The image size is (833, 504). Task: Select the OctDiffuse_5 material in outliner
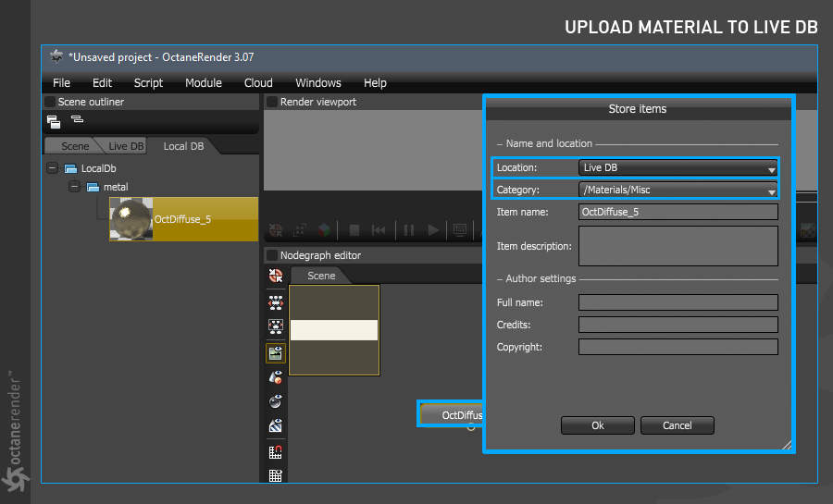[184, 219]
